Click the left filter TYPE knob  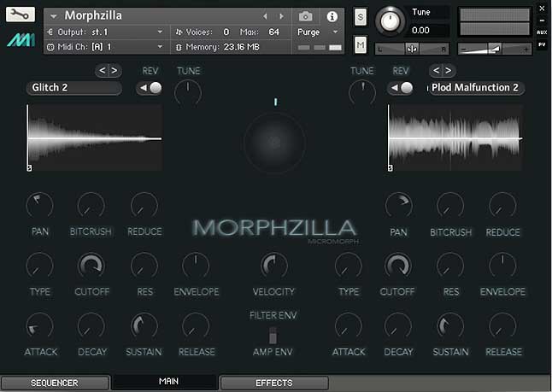pyautogui.click(x=40, y=266)
